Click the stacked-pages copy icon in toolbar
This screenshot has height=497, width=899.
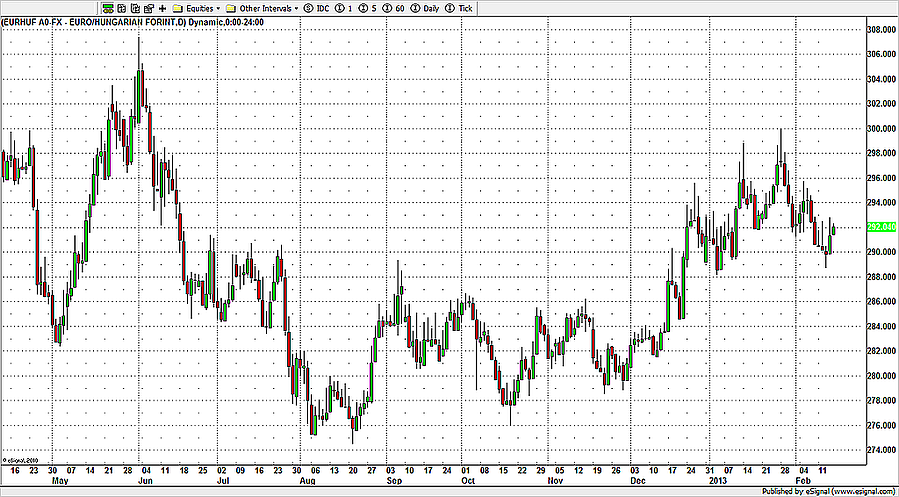[x=134, y=7]
